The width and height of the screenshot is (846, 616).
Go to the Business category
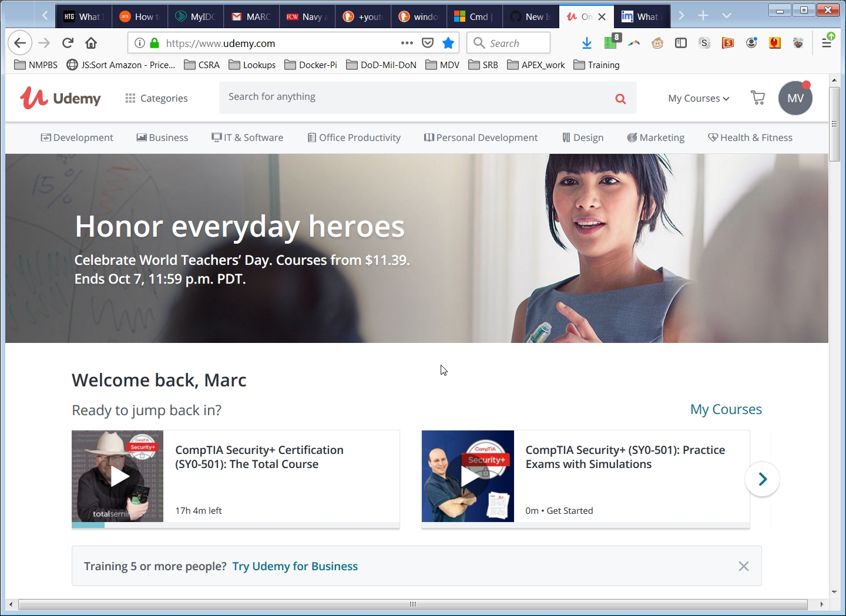pyautogui.click(x=162, y=137)
